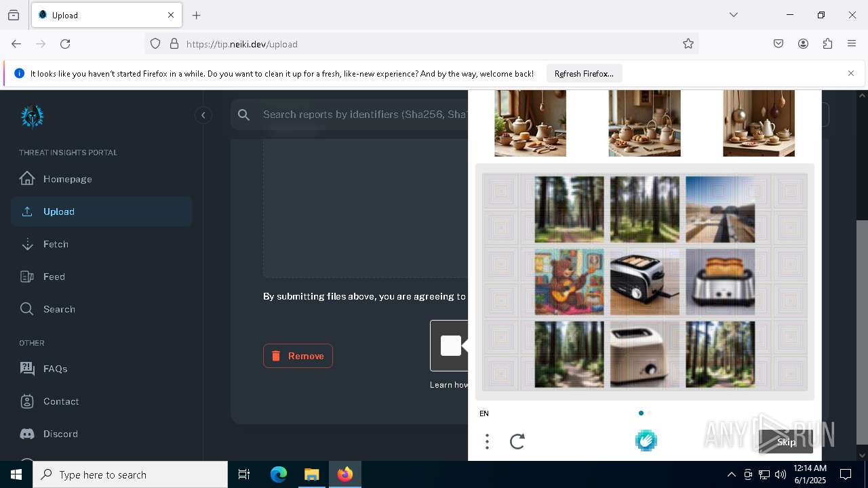The height and width of the screenshot is (488, 868).
Task: Change captcha language from EN
Action: pos(484,413)
